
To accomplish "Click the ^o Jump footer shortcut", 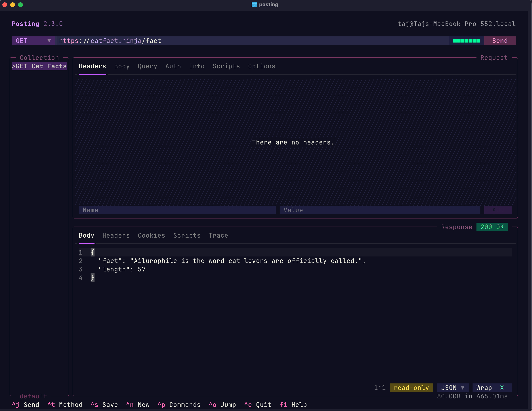I will coord(222,405).
